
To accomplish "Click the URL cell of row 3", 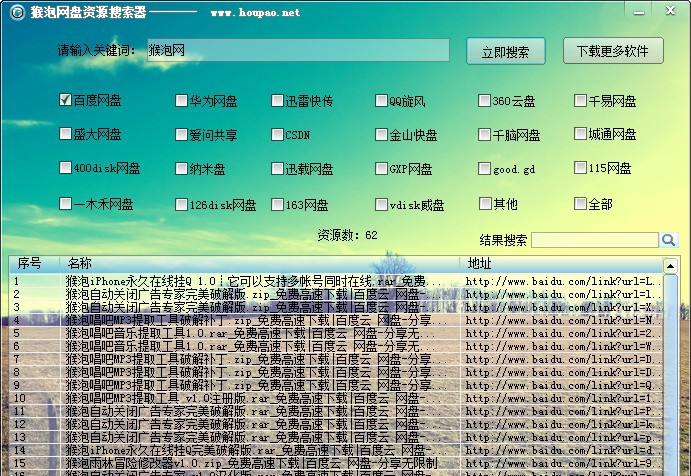I will point(563,307).
